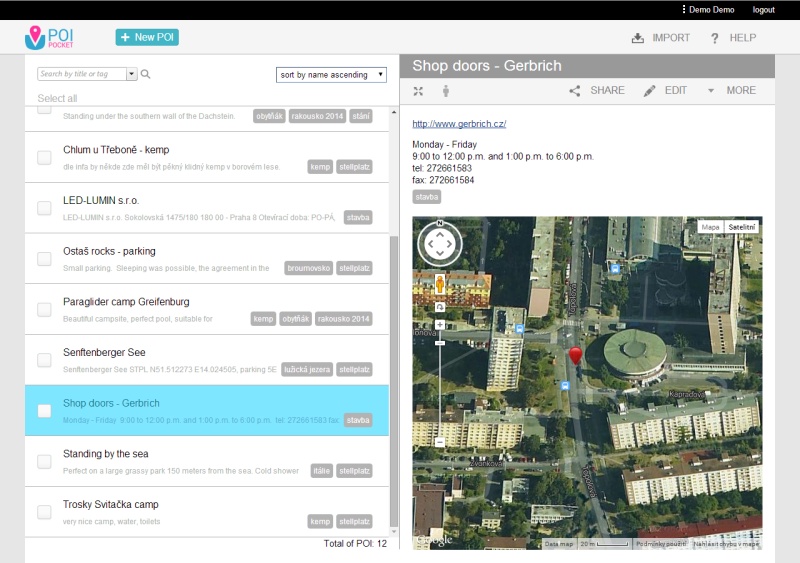Click Select all
The height and width of the screenshot is (563, 800).
point(57,98)
